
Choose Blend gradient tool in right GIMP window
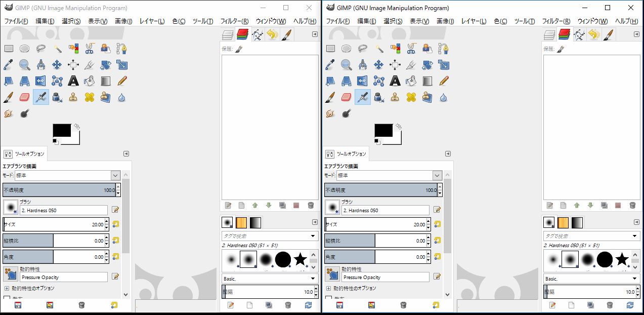click(x=427, y=81)
